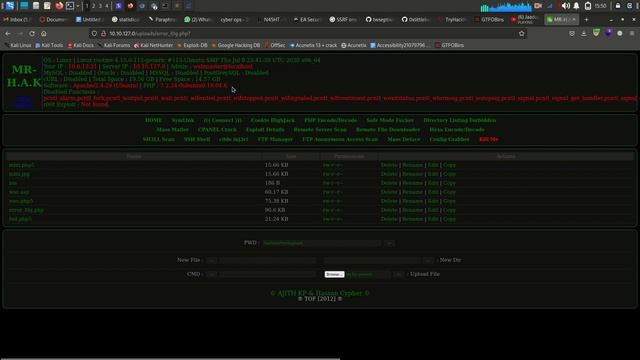The height and width of the screenshot is (360, 640).
Task: Switch to workspace 4 in the panel
Action: coord(107,6)
